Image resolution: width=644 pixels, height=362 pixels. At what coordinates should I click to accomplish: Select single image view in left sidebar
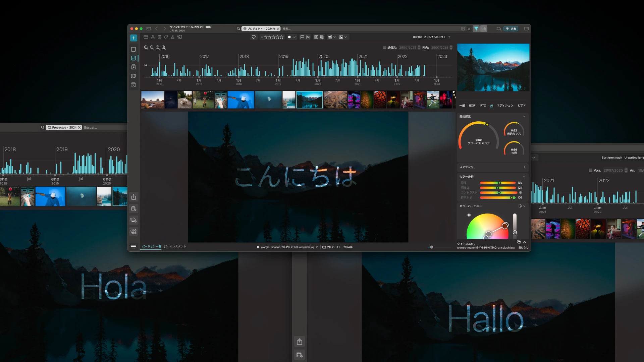click(133, 49)
